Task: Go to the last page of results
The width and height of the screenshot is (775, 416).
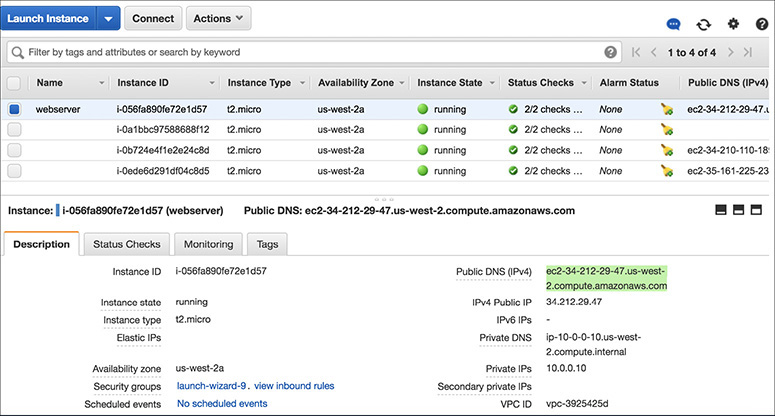Action: [747, 52]
